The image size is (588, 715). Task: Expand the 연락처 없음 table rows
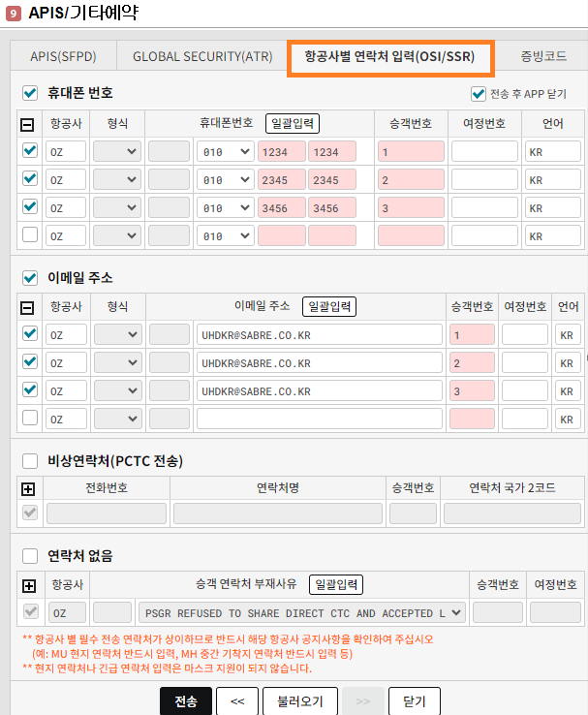[x=29, y=585]
